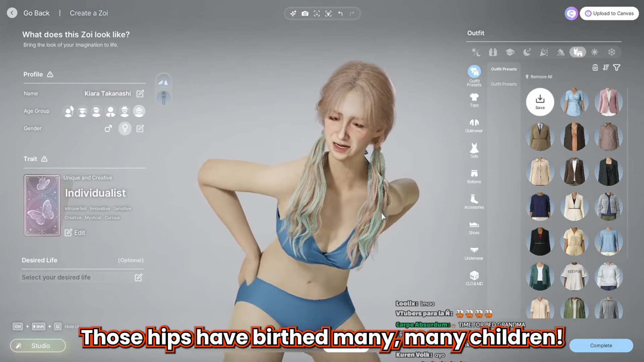Open the Bottoms clothing category
The height and width of the screenshot is (362, 644).
pos(474,176)
